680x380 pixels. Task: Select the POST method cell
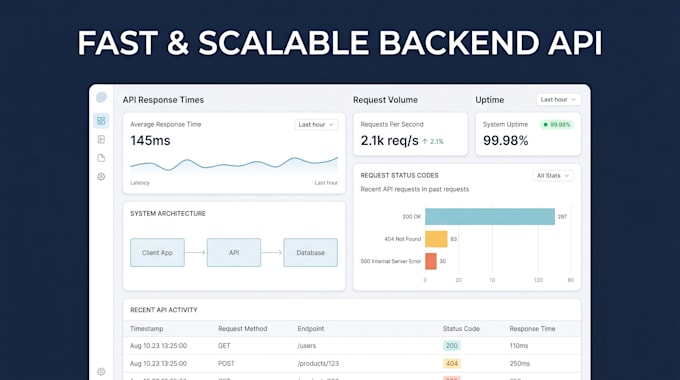point(226,364)
